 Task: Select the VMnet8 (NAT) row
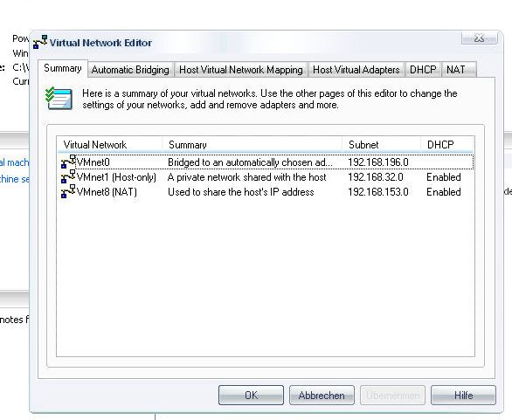pyautogui.click(x=266, y=192)
